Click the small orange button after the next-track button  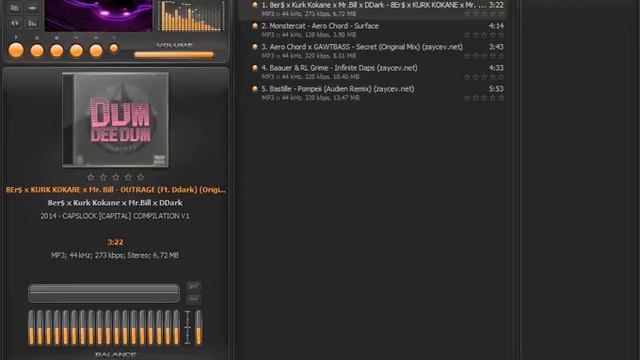coord(114,49)
